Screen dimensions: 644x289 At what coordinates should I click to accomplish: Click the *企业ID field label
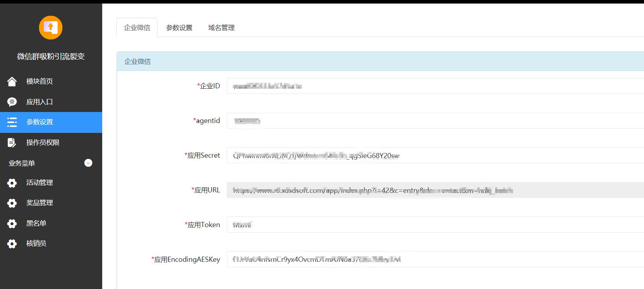click(x=208, y=86)
